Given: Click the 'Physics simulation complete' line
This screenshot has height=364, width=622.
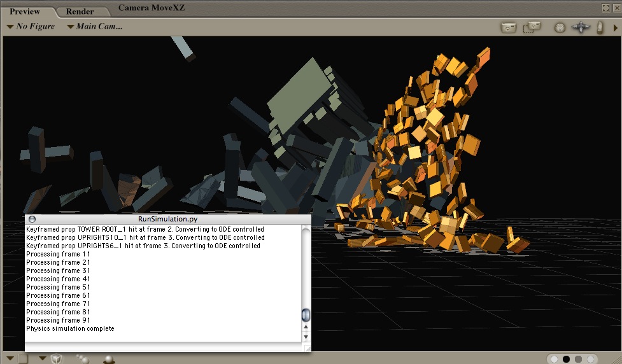Looking at the screenshot, I should pyautogui.click(x=70, y=329).
